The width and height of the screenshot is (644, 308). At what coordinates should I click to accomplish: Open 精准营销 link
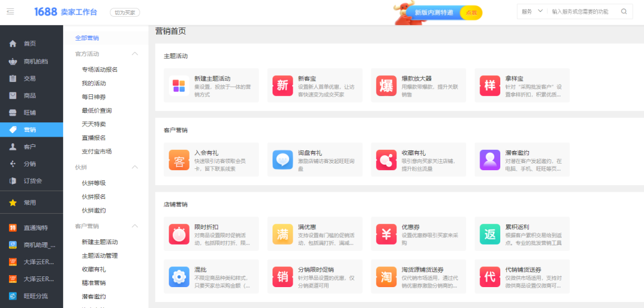point(94,283)
